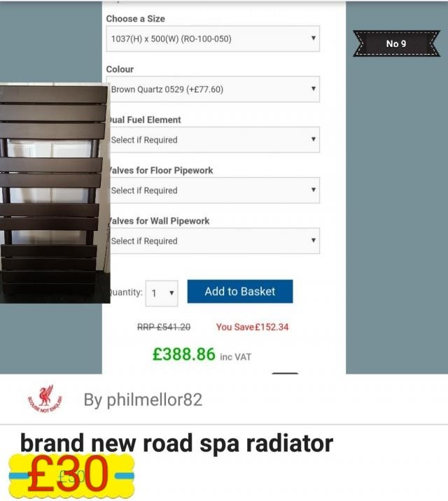
Task: Click the Quantity dropdown arrow
Action: [171, 292]
